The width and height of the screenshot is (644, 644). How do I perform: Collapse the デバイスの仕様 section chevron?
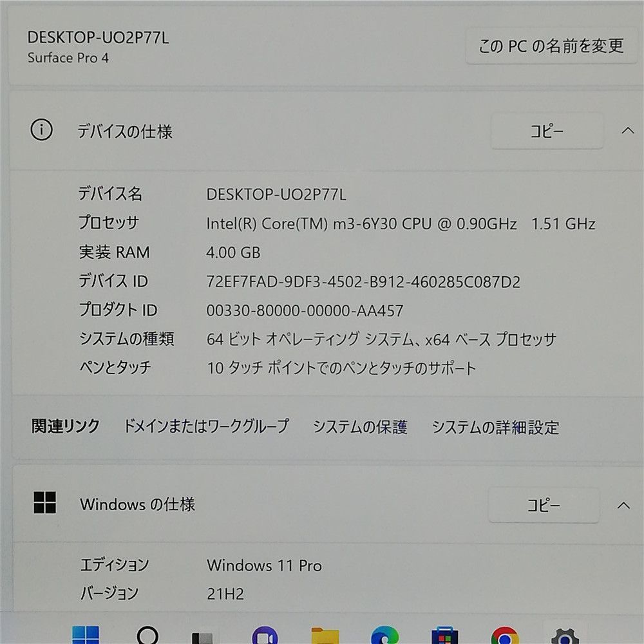tap(627, 131)
